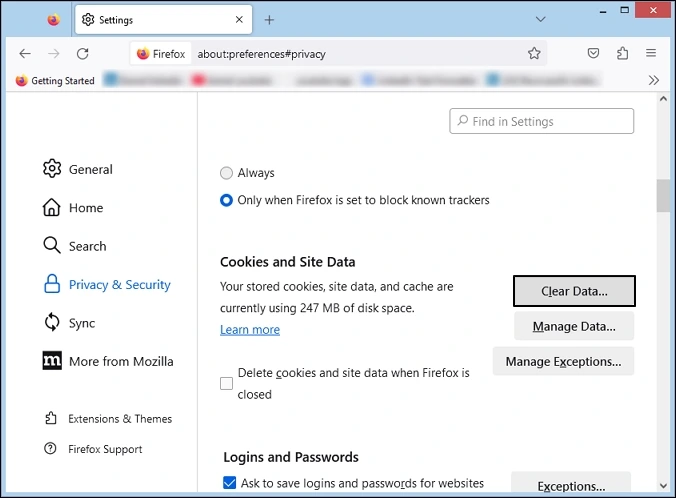Click the scrollbar down arrow
The image size is (676, 498).
pos(663,486)
